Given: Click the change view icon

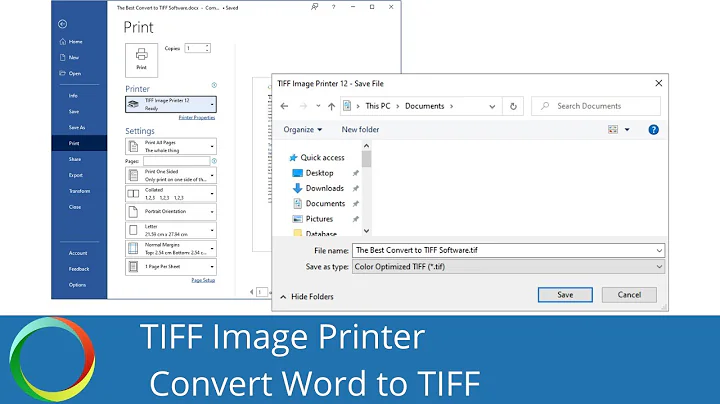Looking at the screenshot, I should coord(613,129).
